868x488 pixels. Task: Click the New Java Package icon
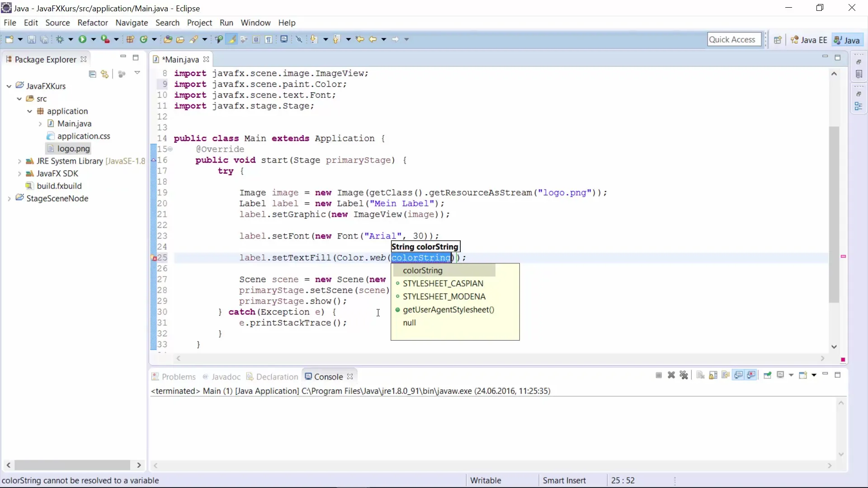[x=130, y=40]
